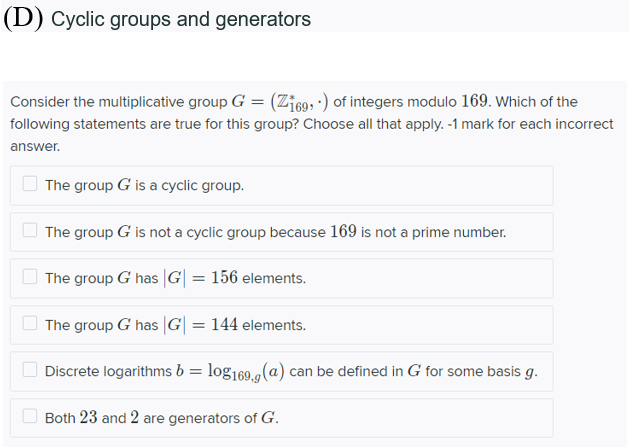Tick the checkbox for 'G is a cyclic group'
631x448 pixels.
pyautogui.click(x=30, y=184)
